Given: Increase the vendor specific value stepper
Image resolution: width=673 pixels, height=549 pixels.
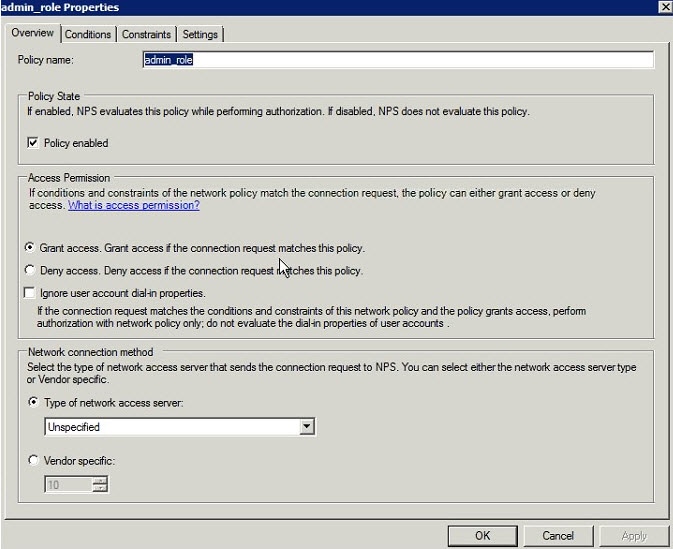Looking at the screenshot, I should [100, 481].
